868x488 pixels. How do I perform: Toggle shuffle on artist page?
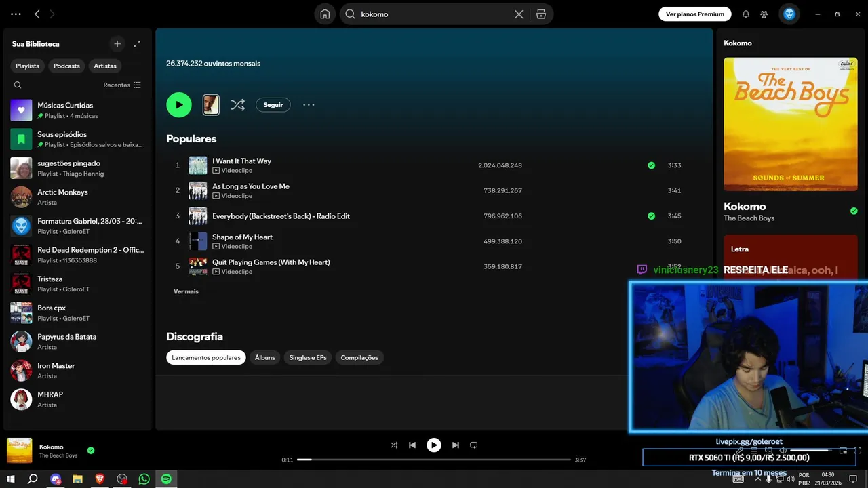tap(237, 104)
